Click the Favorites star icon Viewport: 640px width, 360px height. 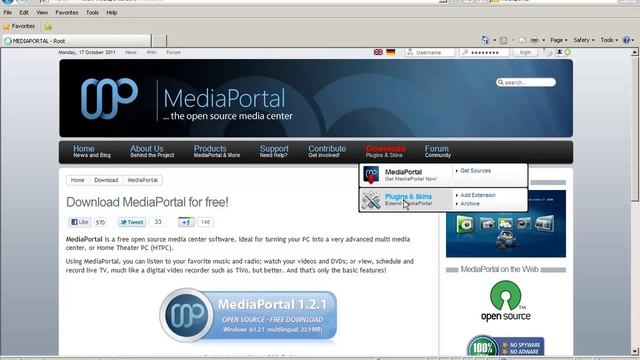pyautogui.click(x=7, y=27)
